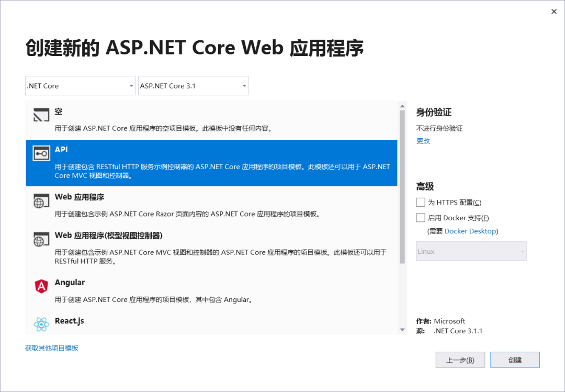Click the API template icon
Image resolution: width=565 pixels, height=392 pixels.
click(x=41, y=153)
